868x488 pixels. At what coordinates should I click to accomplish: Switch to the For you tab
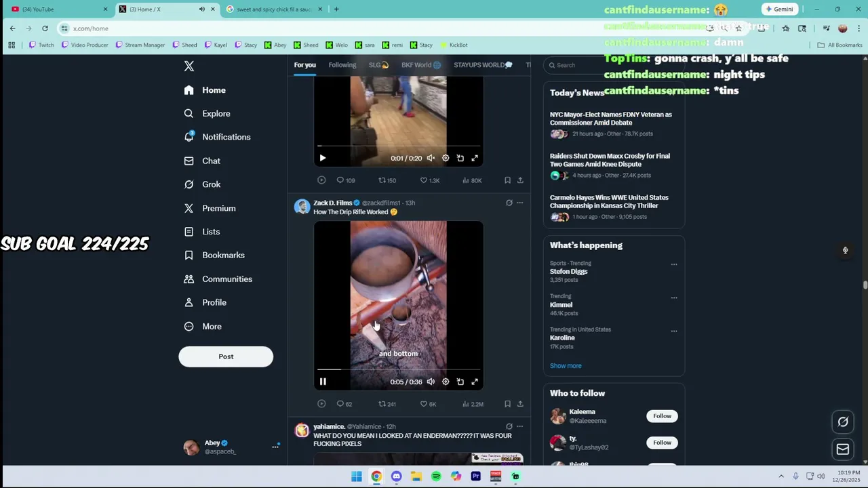coord(305,65)
